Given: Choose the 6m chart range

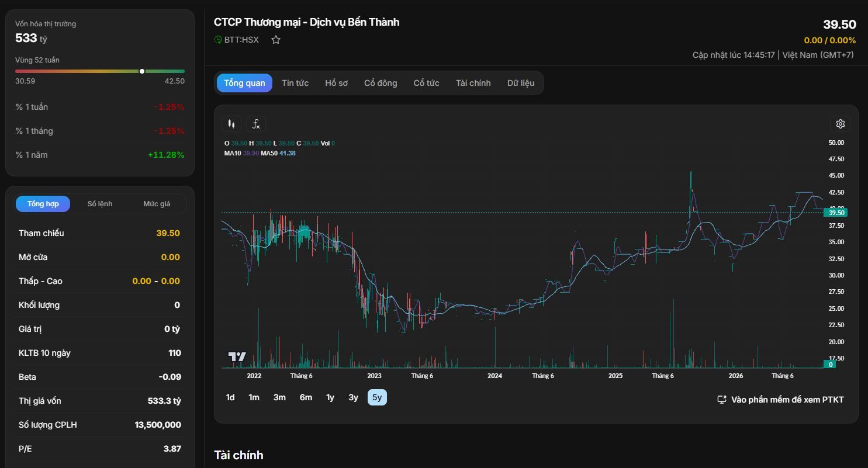Looking at the screenshot, I should [306, 397].
